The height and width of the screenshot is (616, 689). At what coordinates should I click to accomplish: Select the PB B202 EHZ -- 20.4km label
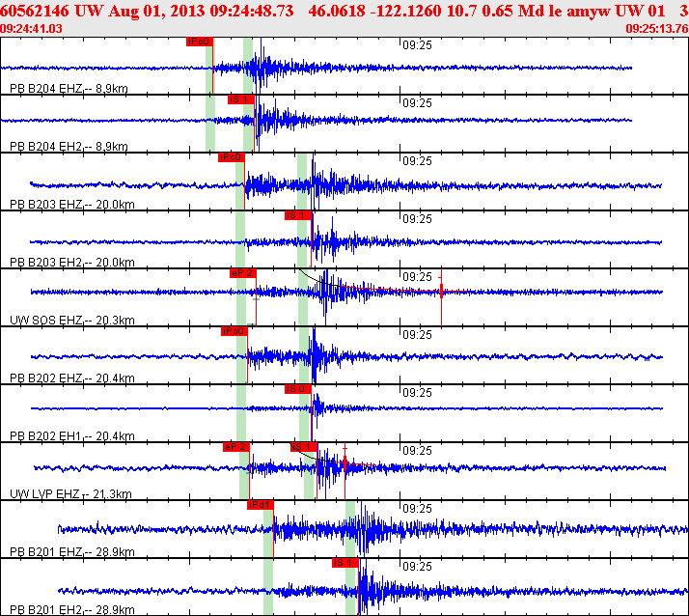click(x=72, y=378)
